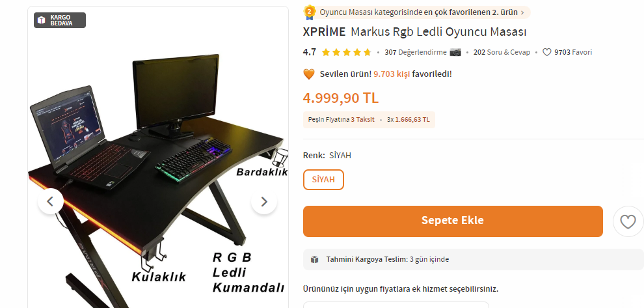Click the orange heart Sevilen ürün icon

coord(309,74)
